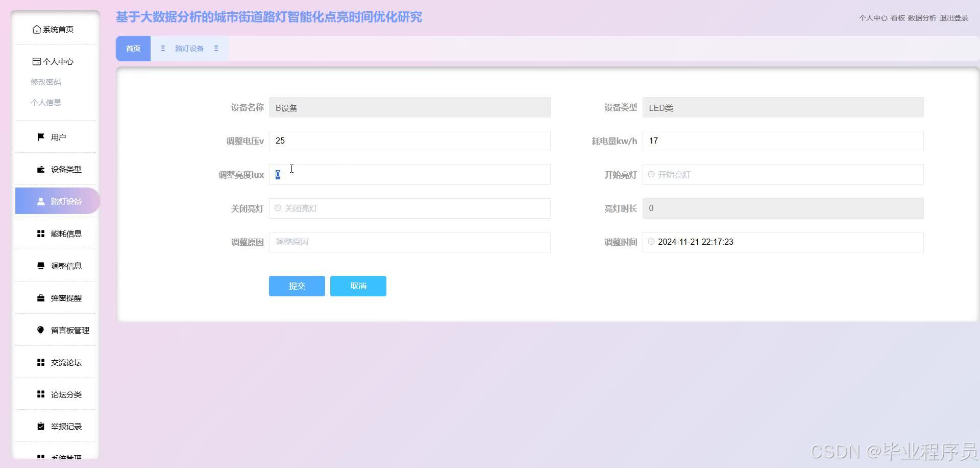Click the briefcase icon beside 弹窗提醒
This screenshot has width=980, height=468.
(41, 298)
